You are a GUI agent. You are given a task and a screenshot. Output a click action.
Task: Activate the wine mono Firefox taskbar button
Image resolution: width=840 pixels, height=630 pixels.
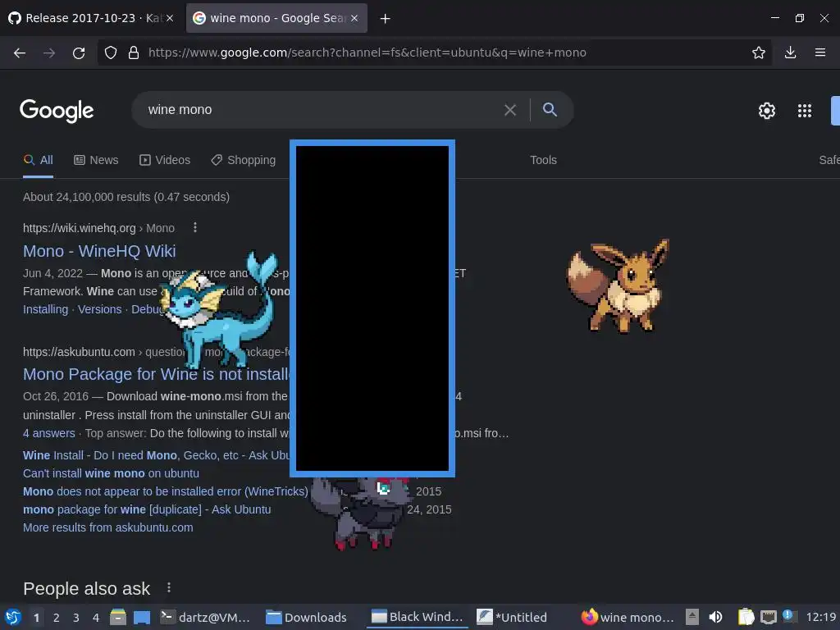coord(628,617)
